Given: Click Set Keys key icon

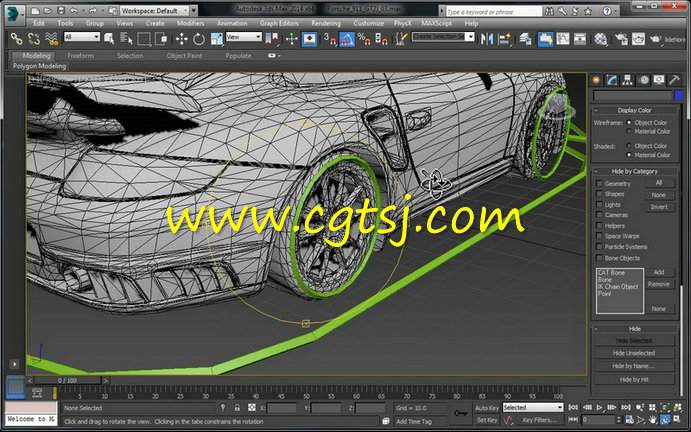Looking at the screenshot, I should 461,413.
